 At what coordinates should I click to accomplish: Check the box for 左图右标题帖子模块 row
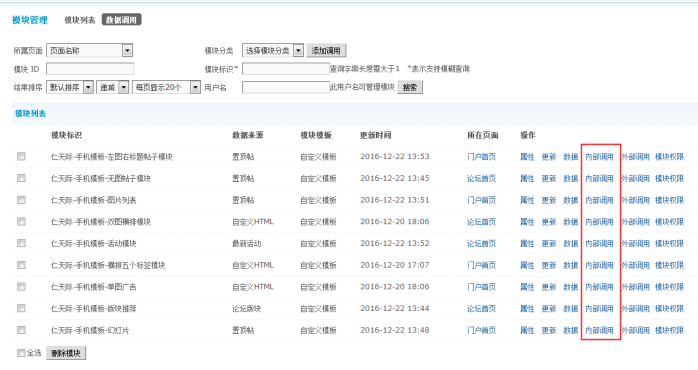[x=21, y=156]
